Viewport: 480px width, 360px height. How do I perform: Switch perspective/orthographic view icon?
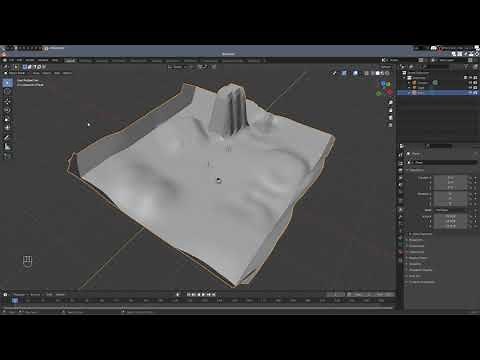[391, 125]
